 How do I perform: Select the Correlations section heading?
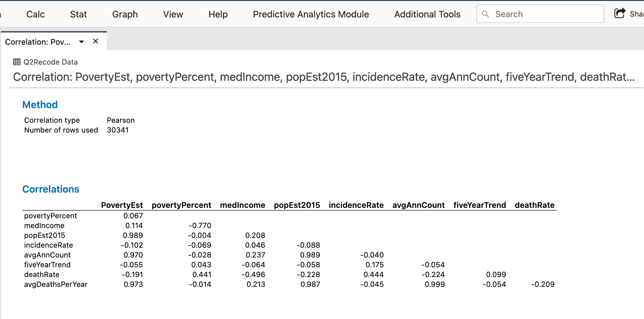(51, 189)
